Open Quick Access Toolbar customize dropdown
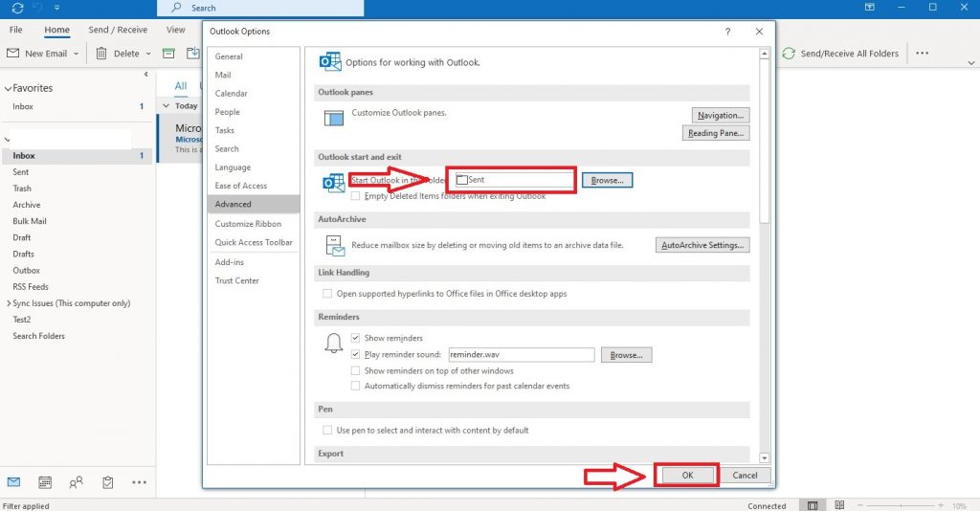This screenshot has width=980, height=511. click(56, 8)
